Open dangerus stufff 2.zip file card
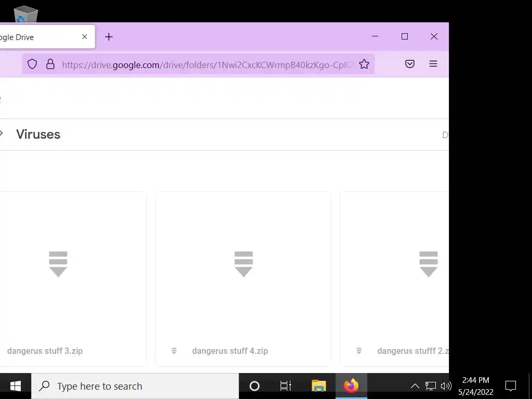The width and height of the screenshot is (532, 399). (x=395, y=279)
